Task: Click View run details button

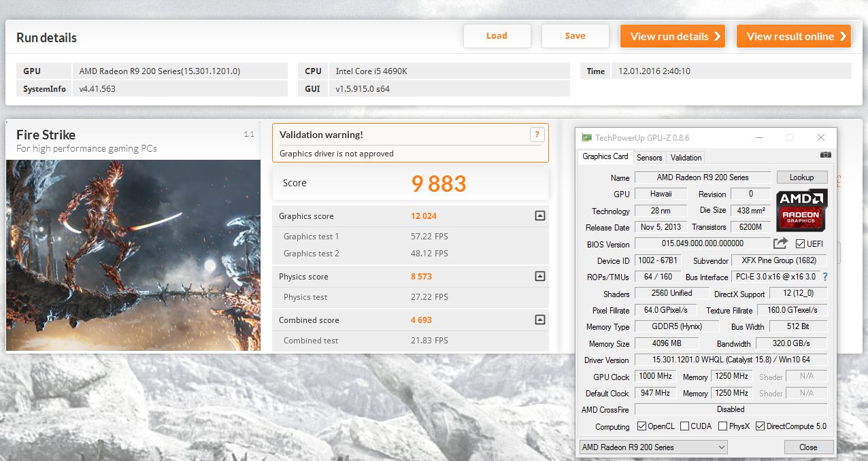Action: pos(672,36)
